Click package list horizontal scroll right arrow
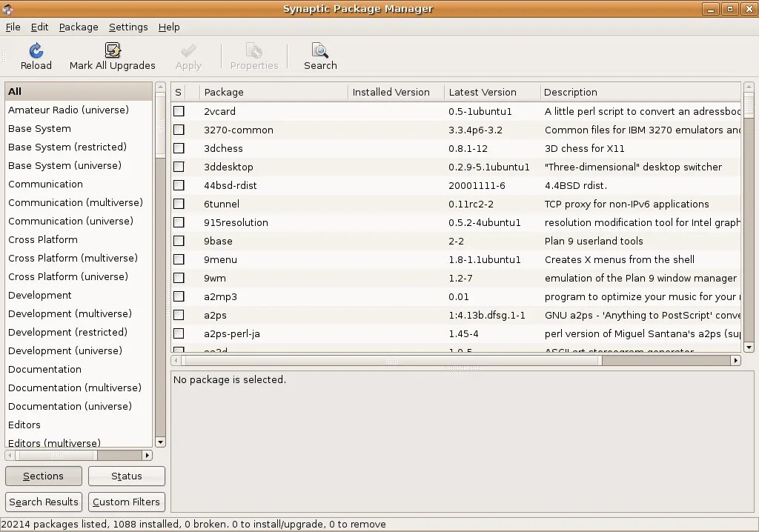This screenshot has width=759, height=532. coord(736,360)
